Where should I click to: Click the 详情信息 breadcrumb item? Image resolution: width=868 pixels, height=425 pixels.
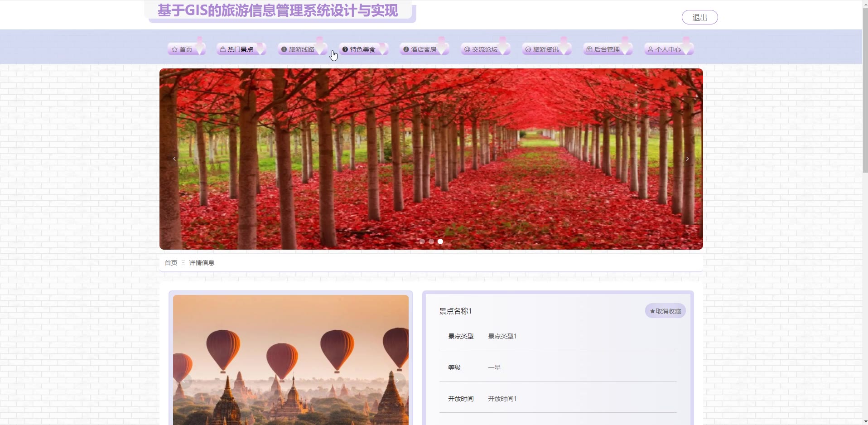202,263
